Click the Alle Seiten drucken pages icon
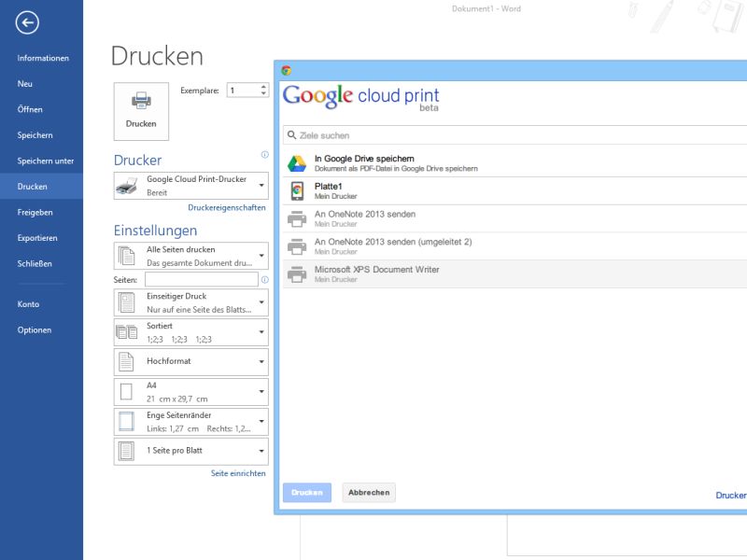 [x=127, y=256]
